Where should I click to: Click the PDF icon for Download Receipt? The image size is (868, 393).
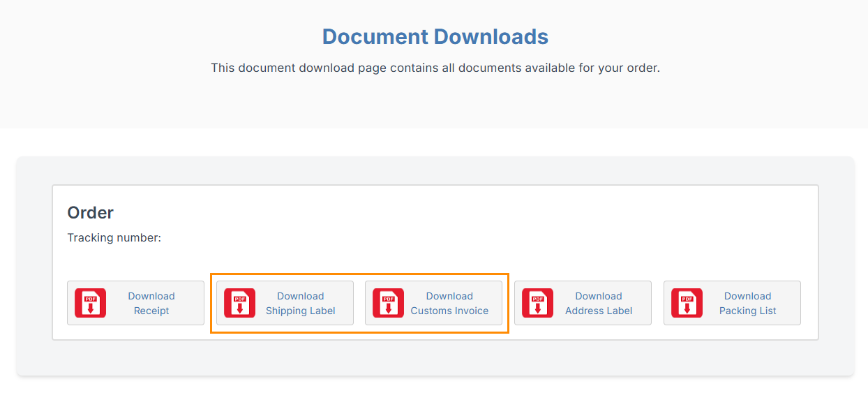coord(90,303)
